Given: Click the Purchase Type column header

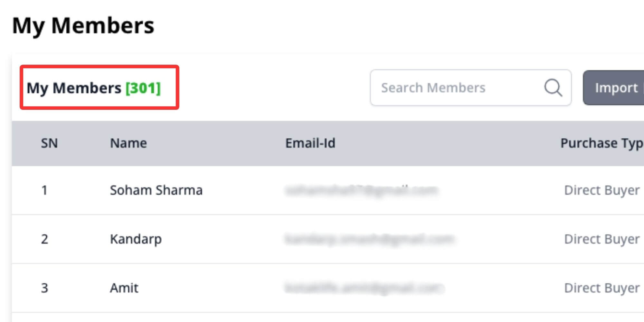Looking at the screenshot, I should tap(601, 143).
